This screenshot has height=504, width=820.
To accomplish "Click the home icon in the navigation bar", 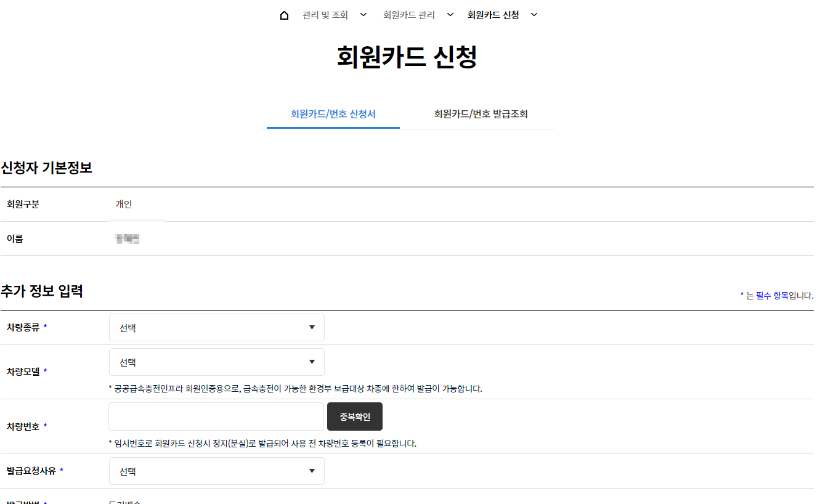I will [x=283, y=14].
